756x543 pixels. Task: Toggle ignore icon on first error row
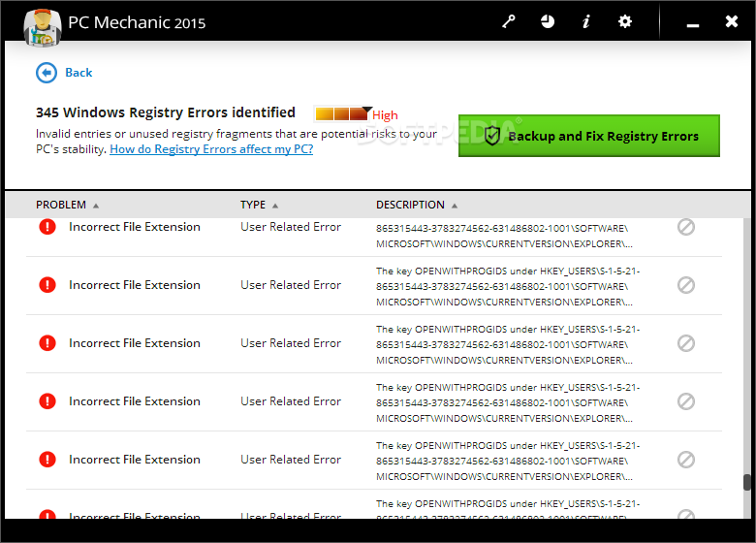tap(685, 227)
